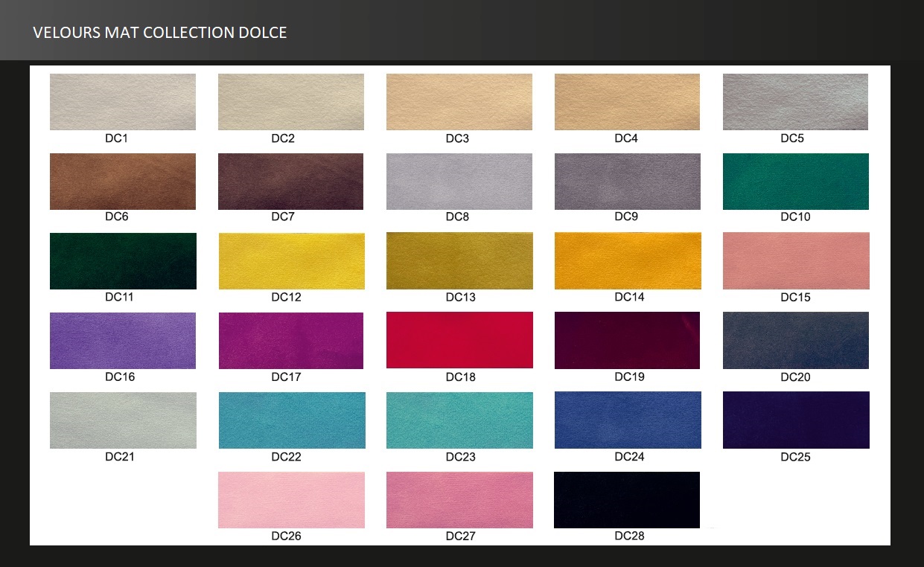
Task: Click the DC26 label text
Action: tap(286, 536)
